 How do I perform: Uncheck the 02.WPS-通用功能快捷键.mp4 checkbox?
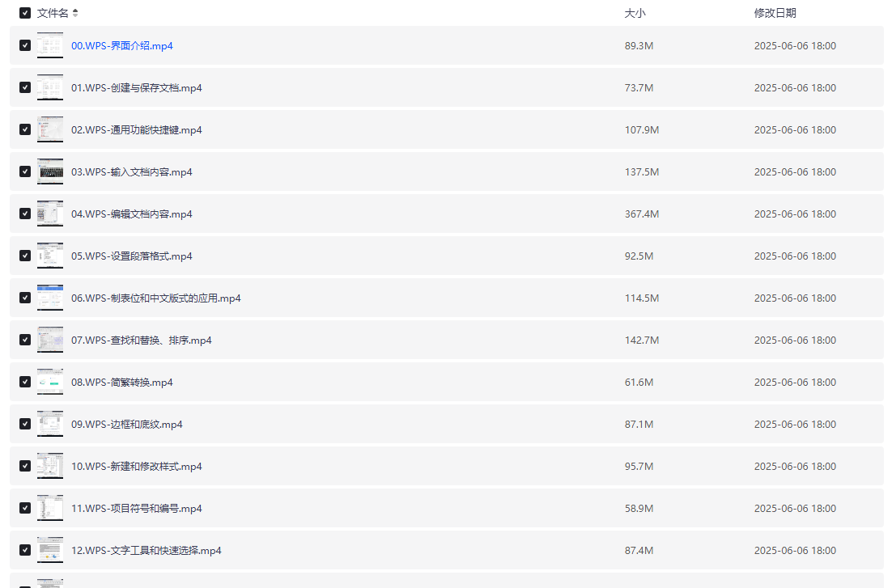[25, 129]
